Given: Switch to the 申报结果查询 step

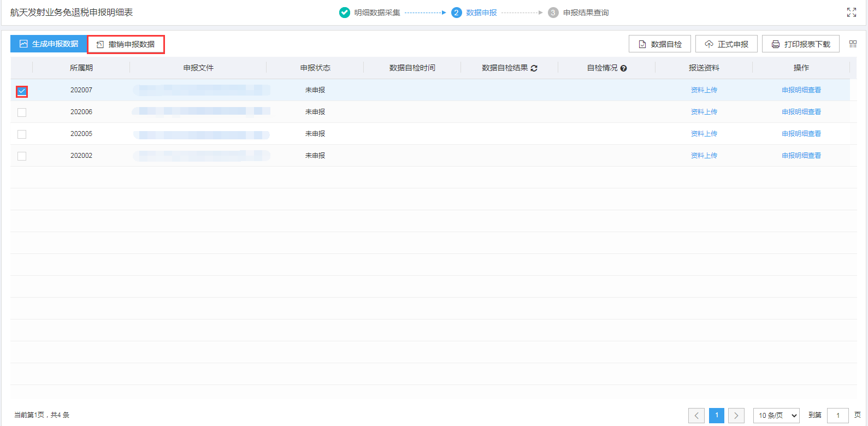Looking at the screenshot, I should [x=586, y=13].
